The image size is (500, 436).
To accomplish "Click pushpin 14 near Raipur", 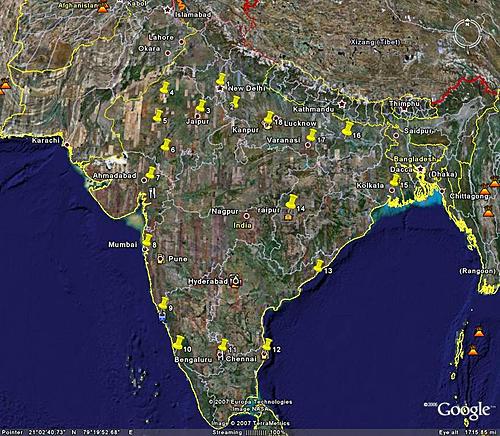I will coord(291,202).
